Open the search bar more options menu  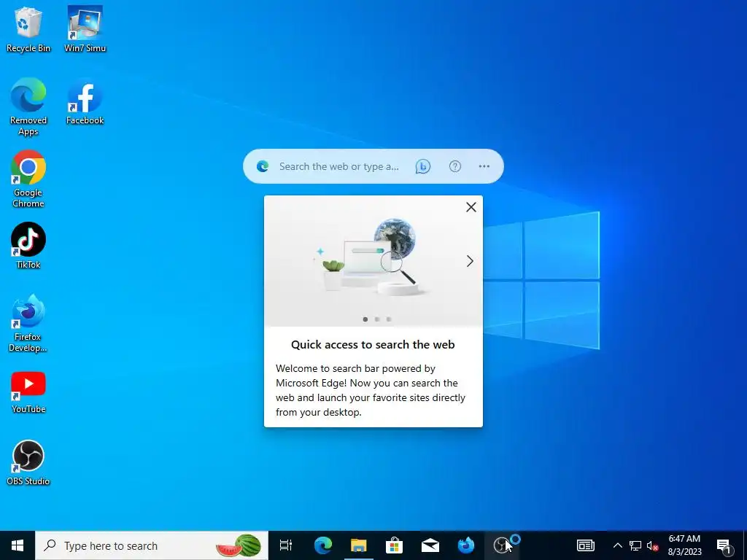[484, 166]
